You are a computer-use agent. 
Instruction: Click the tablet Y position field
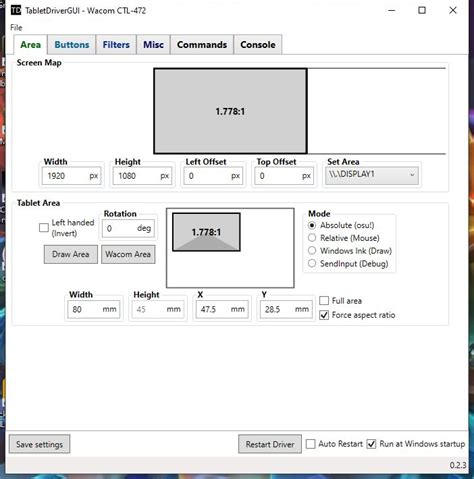(286, 309)
